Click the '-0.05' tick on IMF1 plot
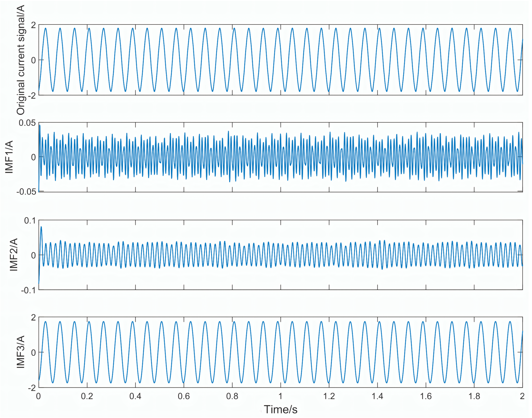Screen dimensions: 532x418 tap(26, 192)
